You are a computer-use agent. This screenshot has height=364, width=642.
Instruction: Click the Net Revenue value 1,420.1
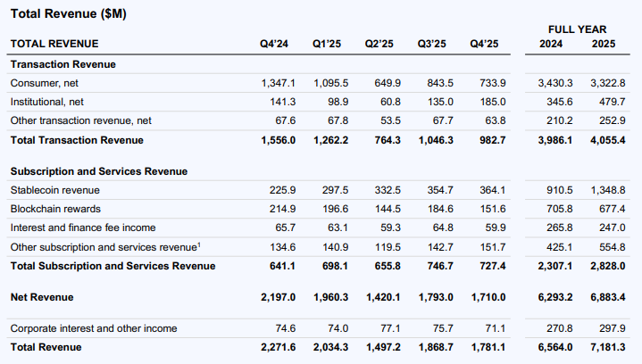[x=383, y=297]
